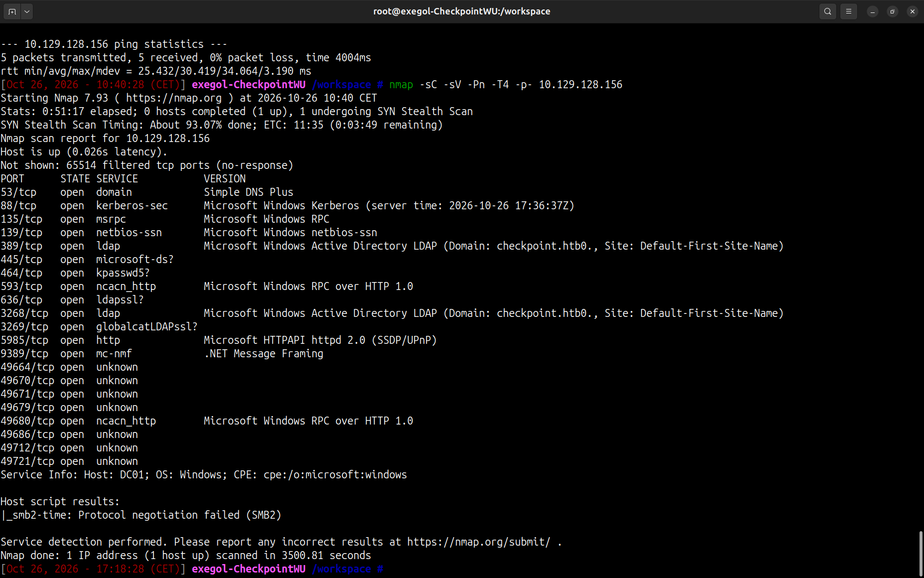Click the terminal scrollbar thumb
Screen dimensions: 924x578
point(920,553)
